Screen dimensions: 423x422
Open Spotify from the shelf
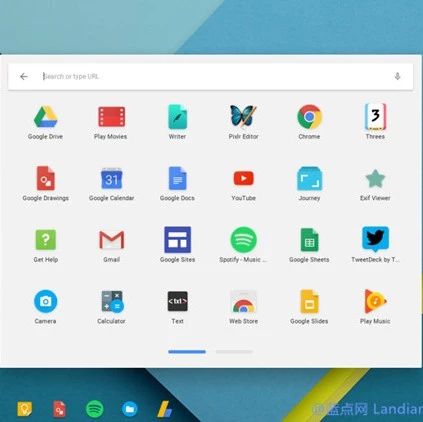tap(95, 409)
